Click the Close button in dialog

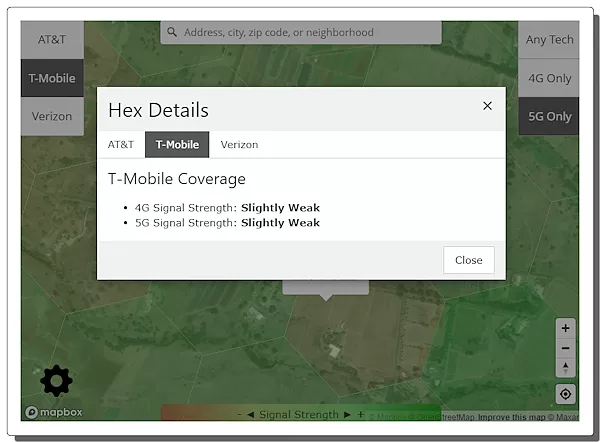click(469, 260)
